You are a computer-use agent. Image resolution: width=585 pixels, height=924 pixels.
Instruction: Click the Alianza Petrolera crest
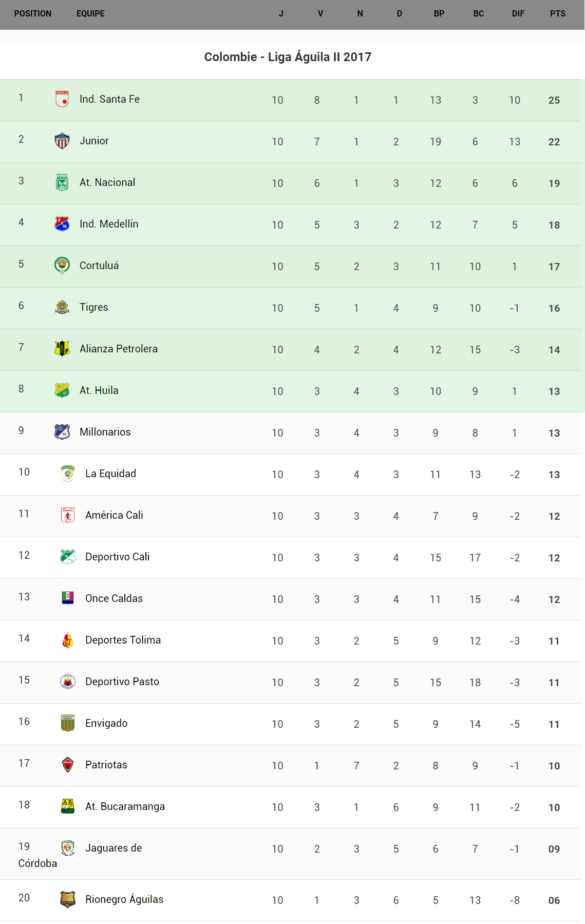click(x=62, y=349)
